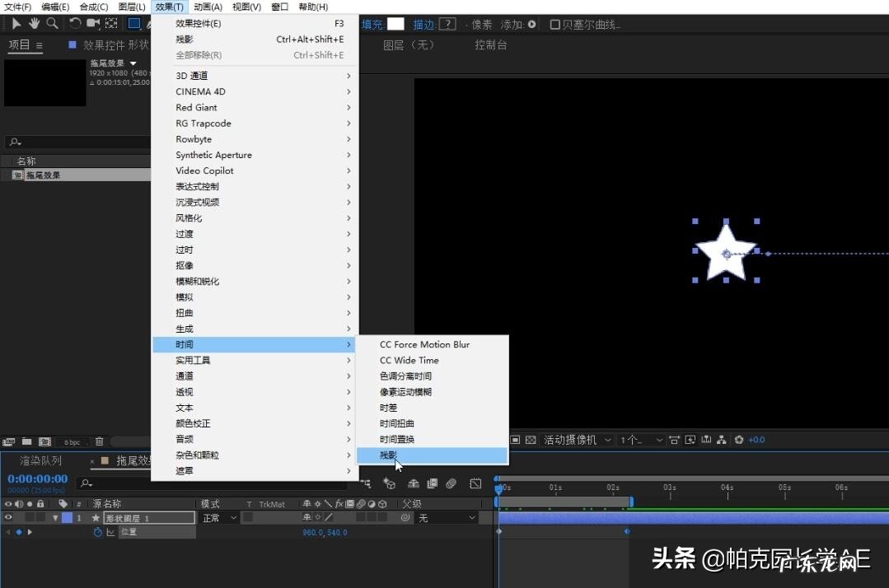Enable draft 3D mode
The width and height of the screenshot is (889, 588).
390,483
